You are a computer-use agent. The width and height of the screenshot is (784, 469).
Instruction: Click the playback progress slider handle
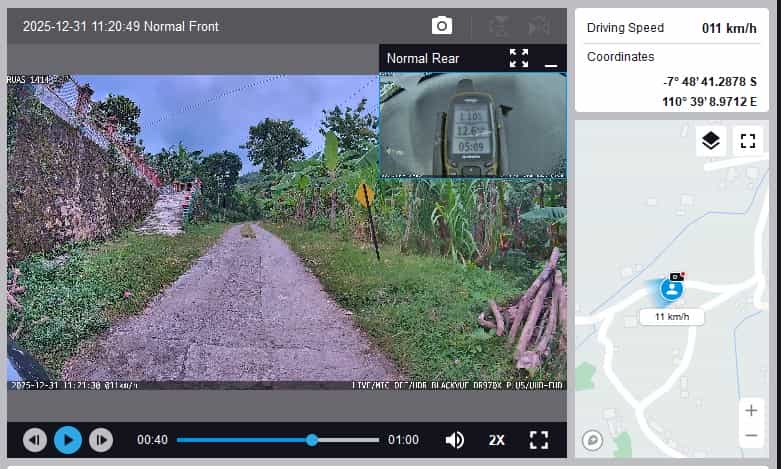coord(312,440)
